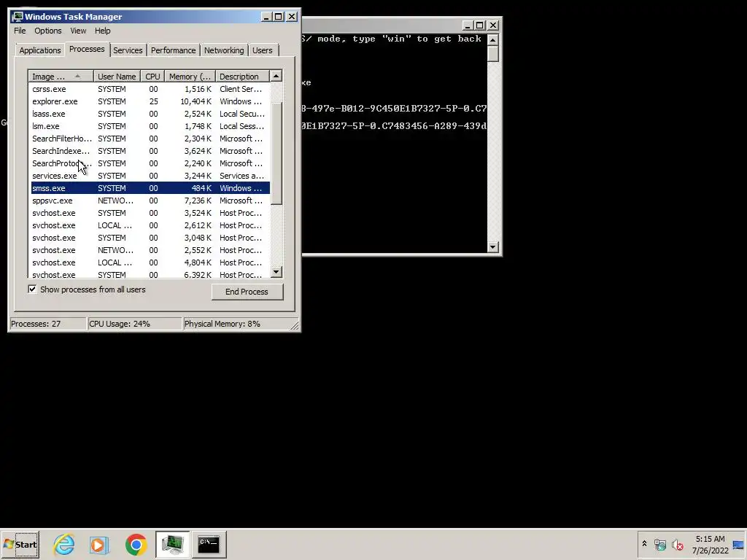Select the Processes tab
This screenshot has width=747, height=560.
click(87, 49)
